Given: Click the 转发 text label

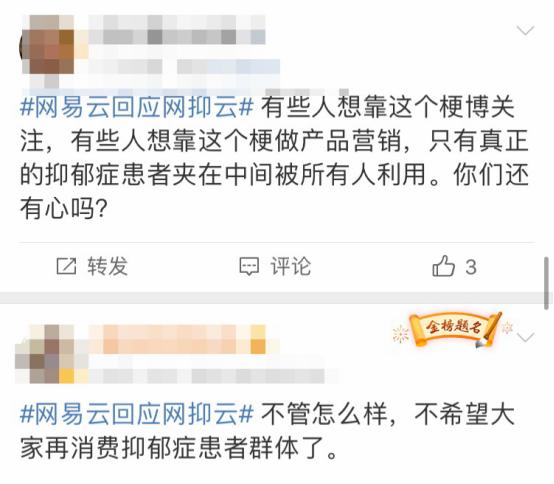Looking at the screenshot, I should [108, 266].
